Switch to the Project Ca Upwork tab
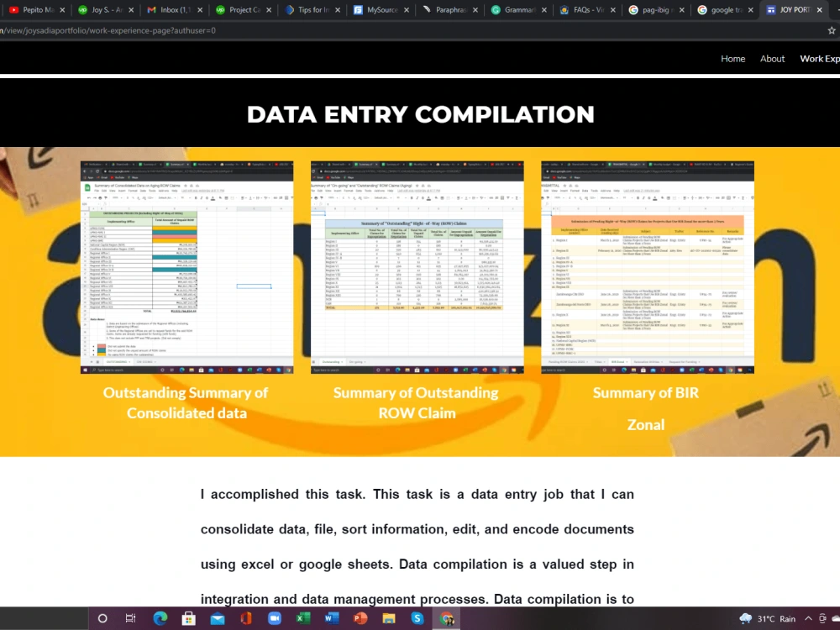Viewport: 840px width, 630px height. click(239, 9)
